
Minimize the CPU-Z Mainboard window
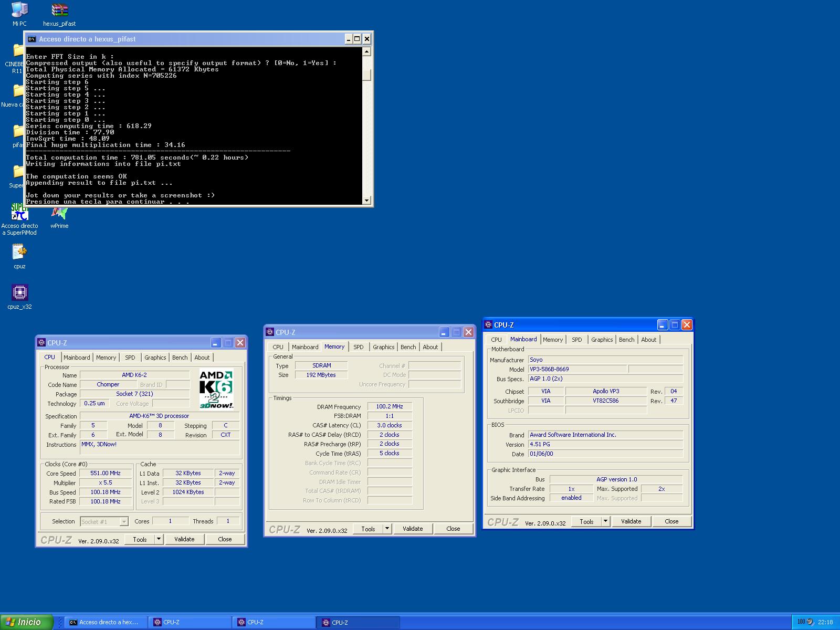point(663,325)
